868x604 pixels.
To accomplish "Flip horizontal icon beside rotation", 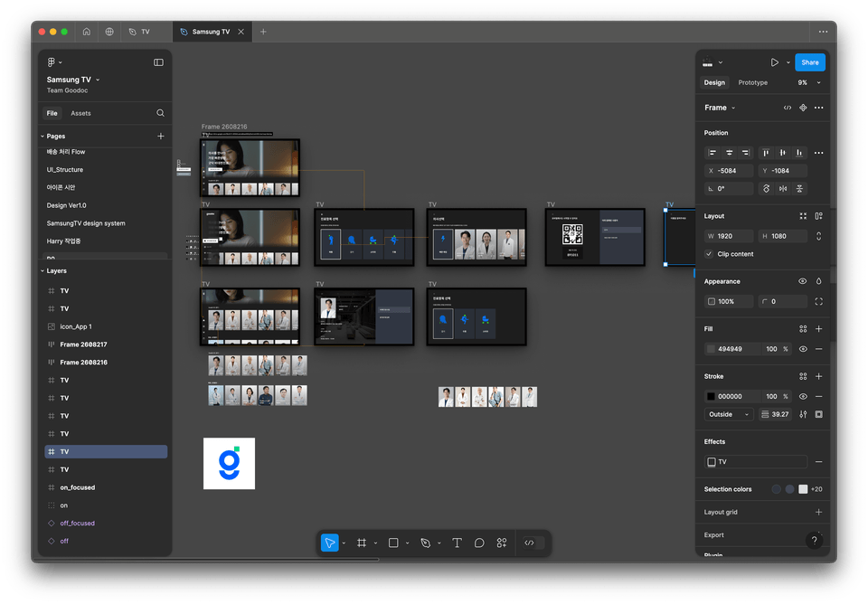I will tap(783, 189).
